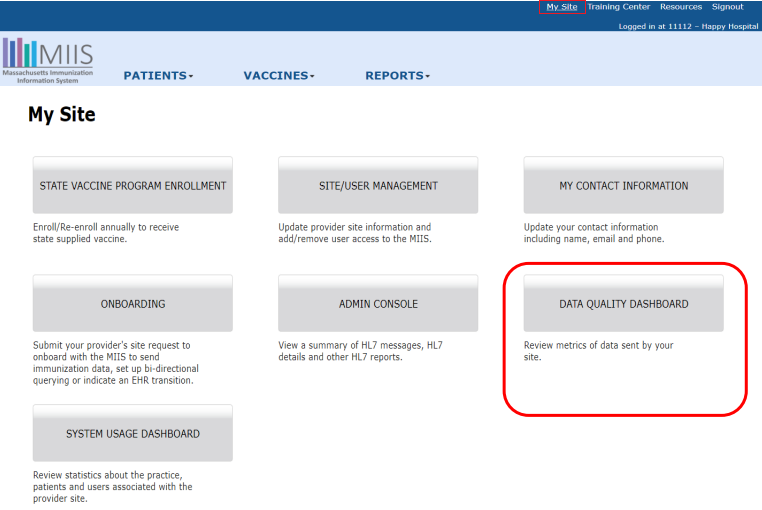Click the large 'My Site' page heading
Screen dimensions: 762x510
[62, 115]
